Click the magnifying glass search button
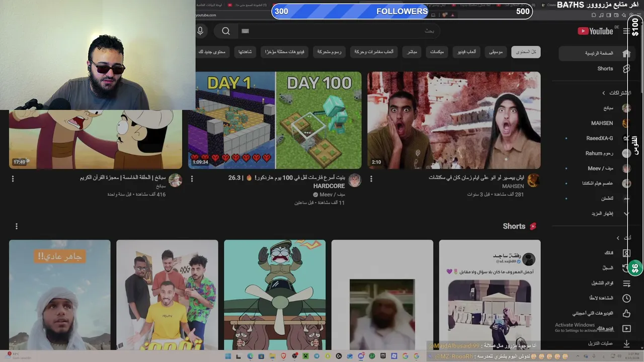Image resolution: width=644 pixels, height=362 pixels. (226, 31)
